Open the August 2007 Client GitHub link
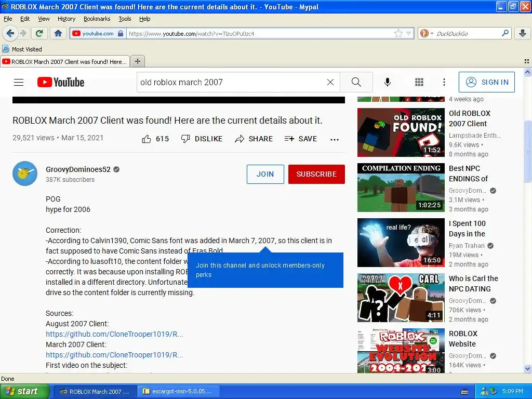 (x=114, y=334)
